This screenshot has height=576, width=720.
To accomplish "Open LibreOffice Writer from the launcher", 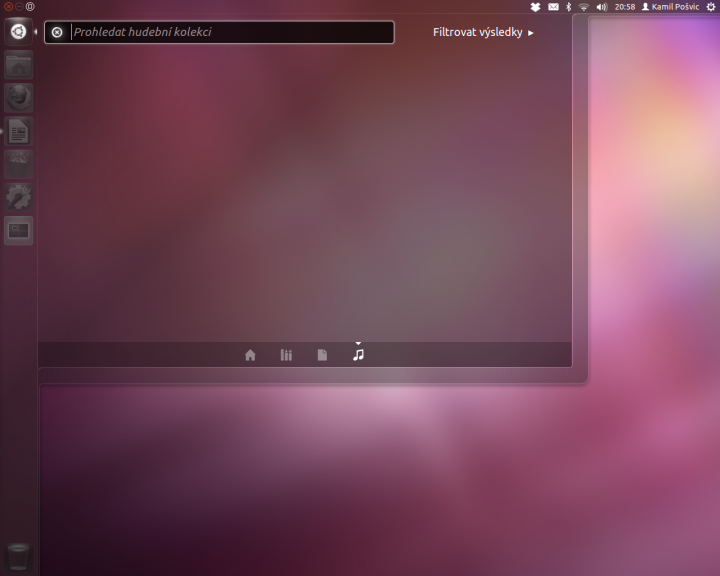I will click(x=18, y=131).
